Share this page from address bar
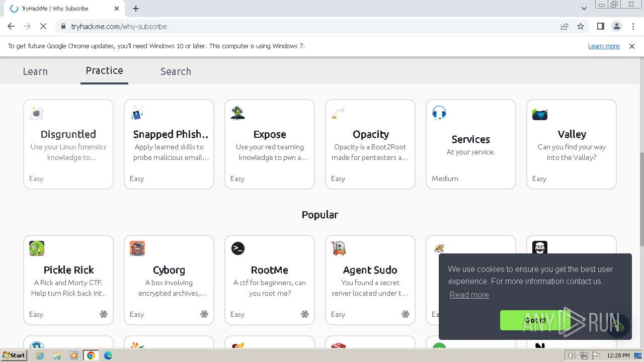Screen dimensions: 644x362 [565, 26]
